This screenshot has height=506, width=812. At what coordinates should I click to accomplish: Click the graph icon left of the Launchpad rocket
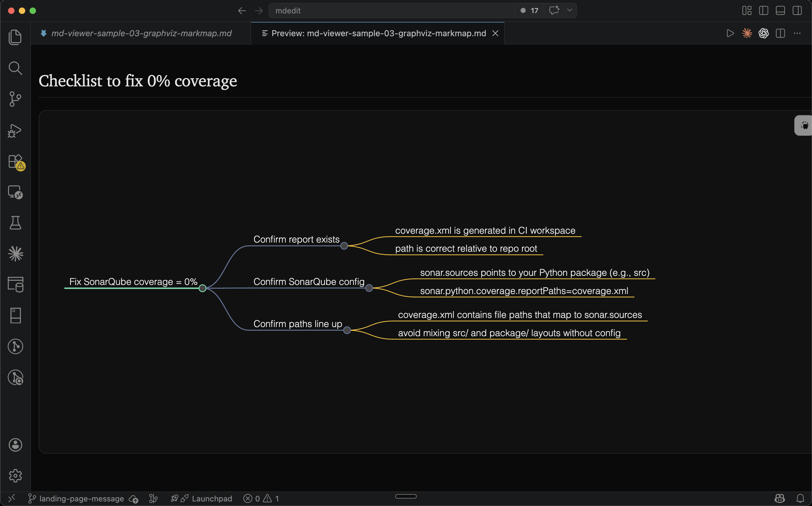(153, 499)
